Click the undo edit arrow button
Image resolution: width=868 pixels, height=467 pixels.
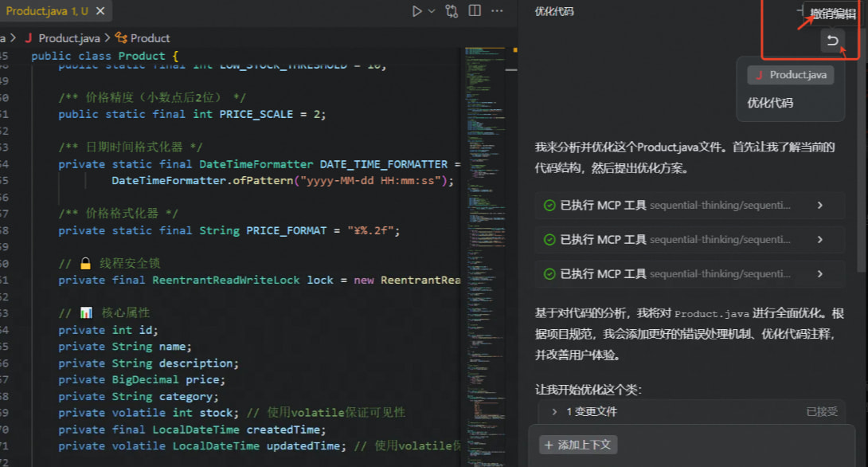point(832,41)
